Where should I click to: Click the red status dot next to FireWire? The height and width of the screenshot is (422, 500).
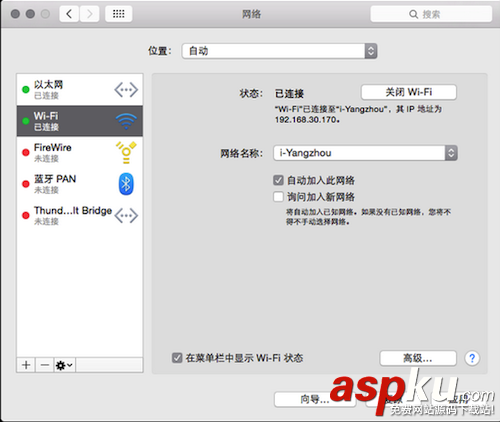click(26, 152)
